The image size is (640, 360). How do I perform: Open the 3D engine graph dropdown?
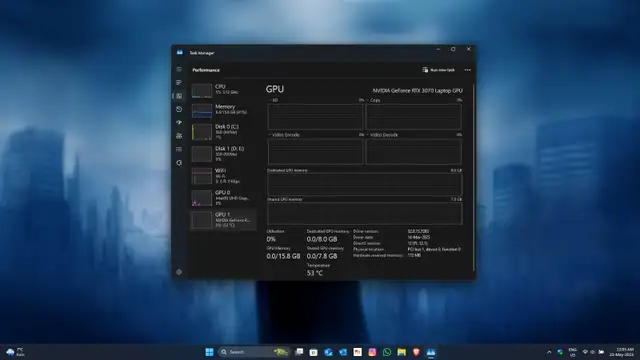tap(273, 100)
